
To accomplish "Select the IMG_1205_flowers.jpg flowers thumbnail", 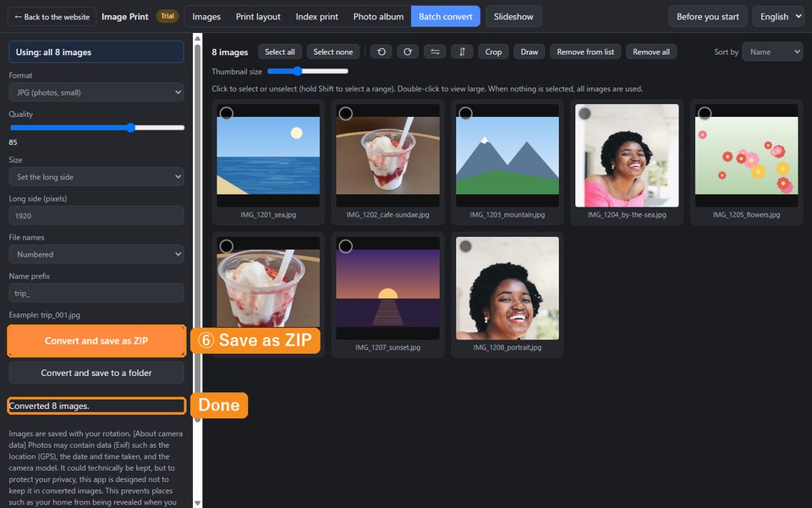I will (x=746, y=156).
